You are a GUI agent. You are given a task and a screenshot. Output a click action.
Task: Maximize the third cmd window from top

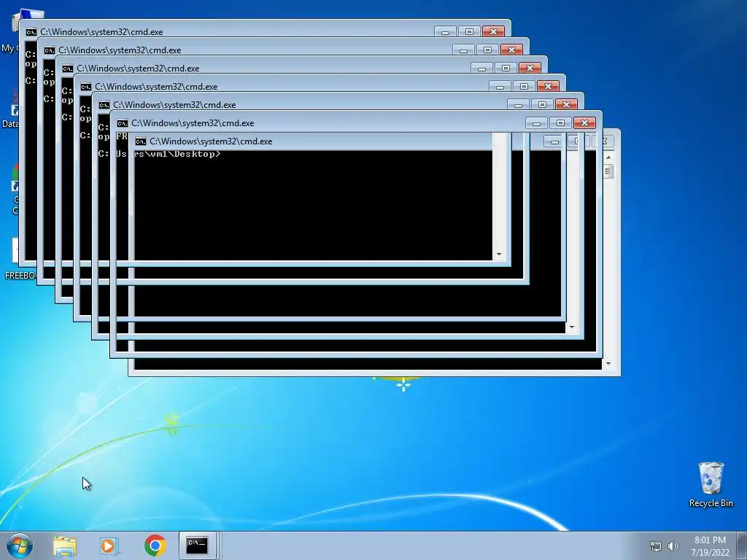506,69
